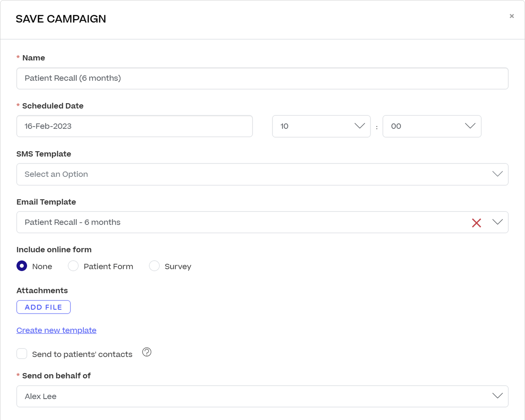Open the minutes dropdown showing 00
This screenshot has width=525, height=420.
point(432,126)
